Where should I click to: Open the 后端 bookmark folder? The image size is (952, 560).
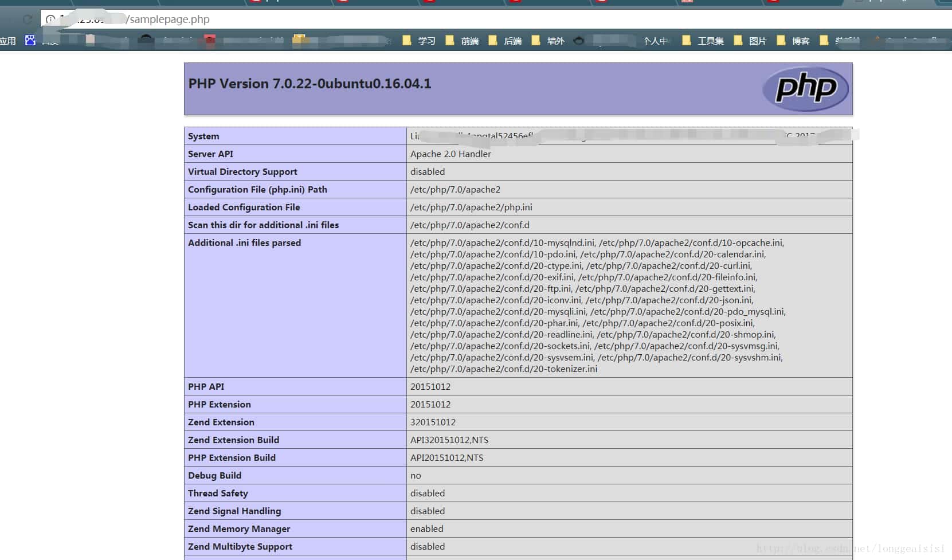click(x=506, y=41)
